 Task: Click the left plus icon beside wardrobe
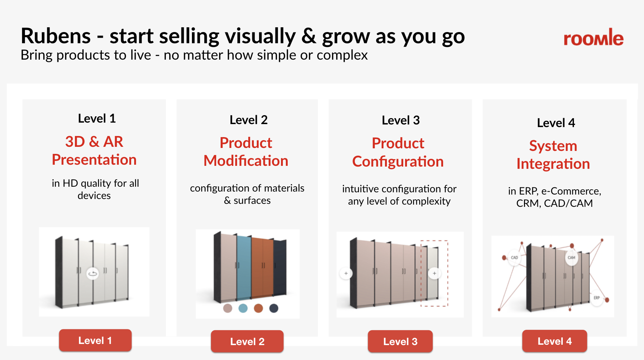pyautogui.click(x=346, y=274)
